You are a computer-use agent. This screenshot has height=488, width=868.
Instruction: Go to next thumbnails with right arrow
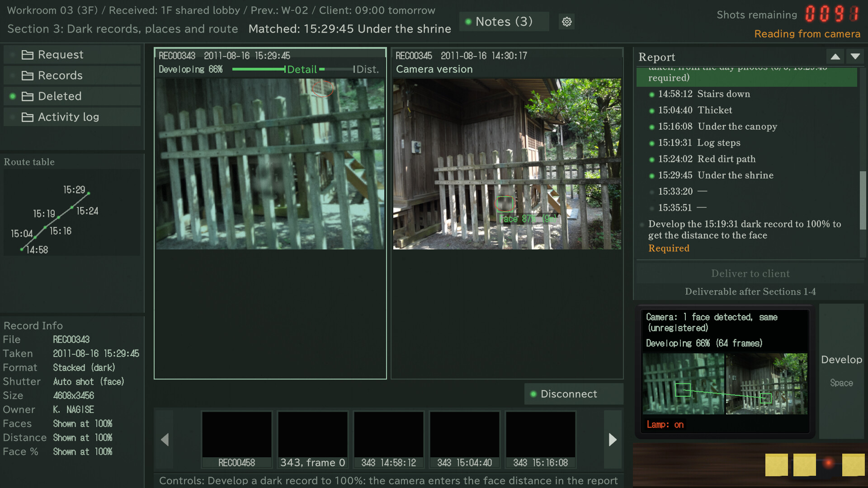point(613,439)
